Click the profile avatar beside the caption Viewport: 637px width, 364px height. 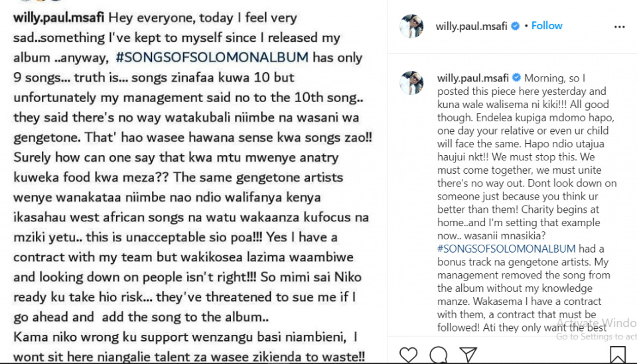[x=411, y=83]
